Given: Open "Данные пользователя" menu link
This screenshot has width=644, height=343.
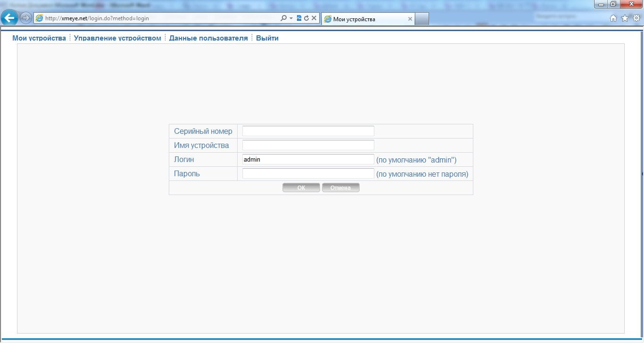Looking at the screenshot, I should 208,38.
